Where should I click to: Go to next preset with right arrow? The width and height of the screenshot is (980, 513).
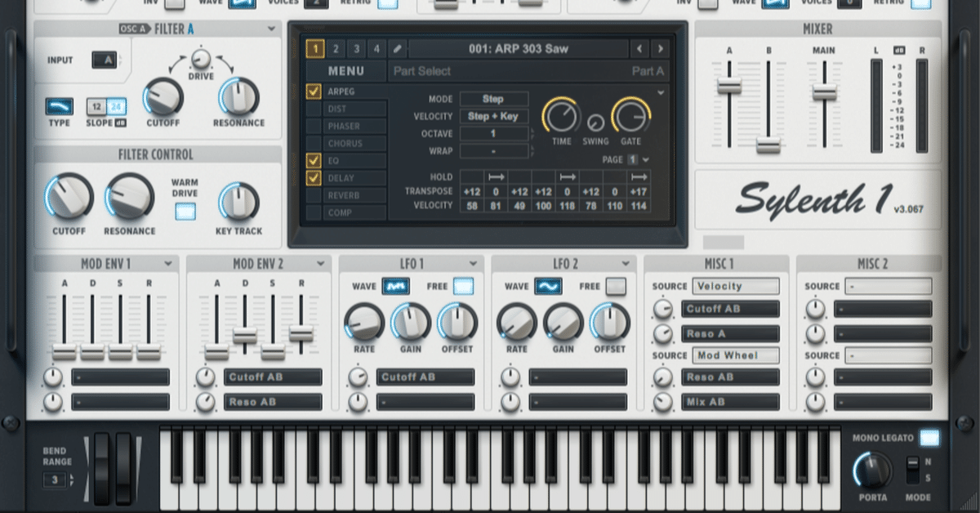(659, 49)
